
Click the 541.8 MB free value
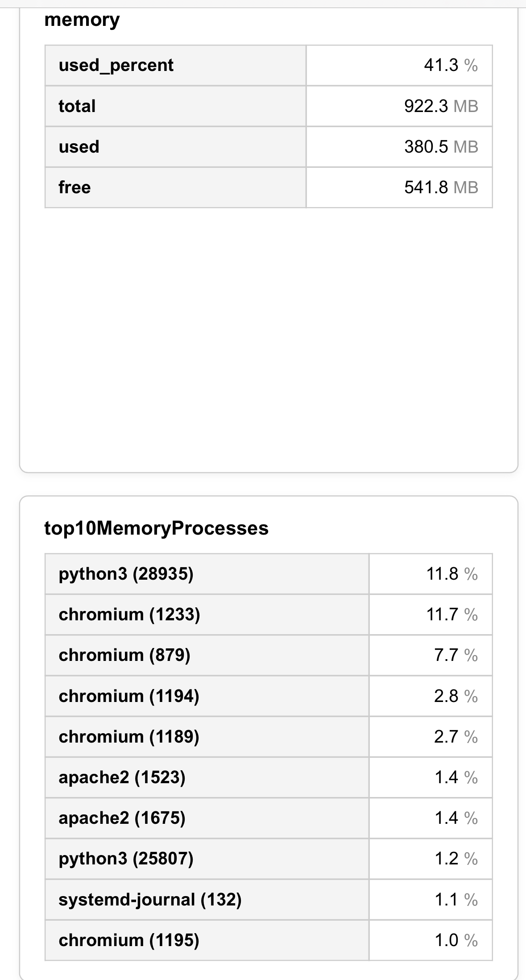pyautogui.click(x=441, y=187)
